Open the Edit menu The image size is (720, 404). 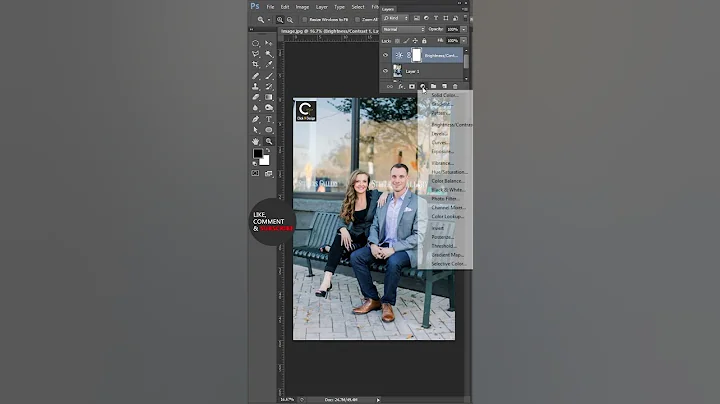[x=285, y=7]
